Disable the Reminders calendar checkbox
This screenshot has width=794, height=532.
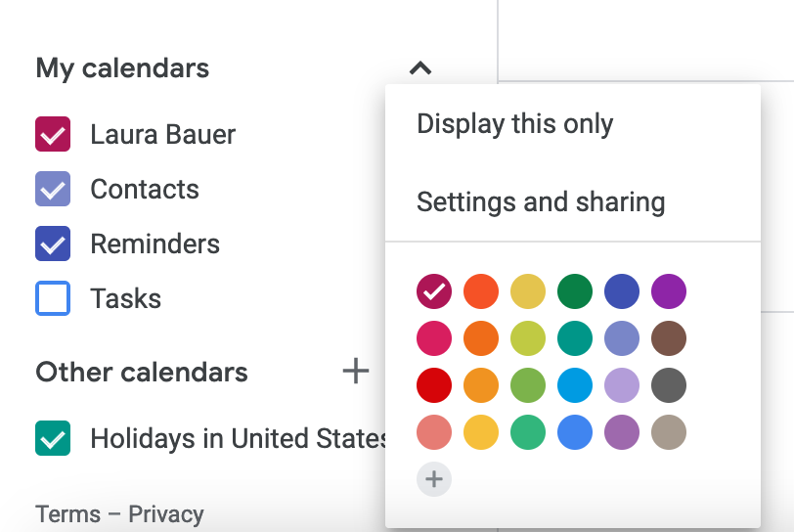(53, 244)
